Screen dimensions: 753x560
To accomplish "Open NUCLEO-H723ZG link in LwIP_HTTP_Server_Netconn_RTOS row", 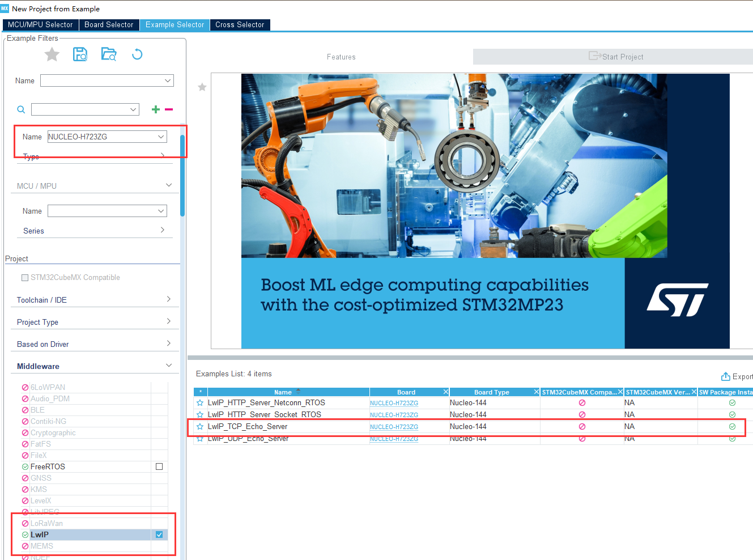I will (x=394, y=404).
